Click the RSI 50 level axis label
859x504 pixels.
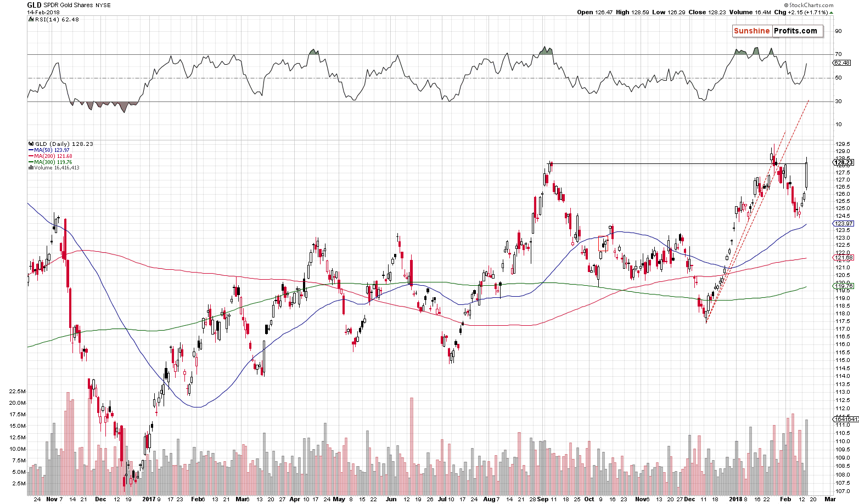(838, 78)
